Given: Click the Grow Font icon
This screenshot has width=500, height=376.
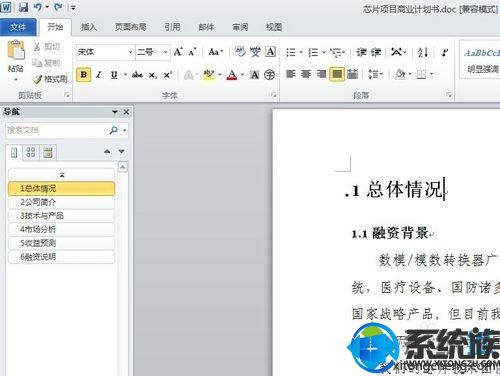Looking at the screenshot, I should 178,52.
